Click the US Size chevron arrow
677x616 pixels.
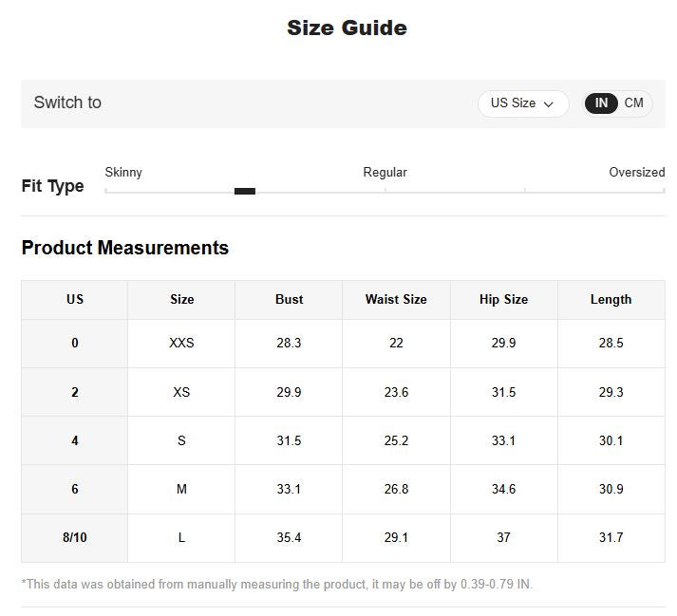[x=549, y=104]
